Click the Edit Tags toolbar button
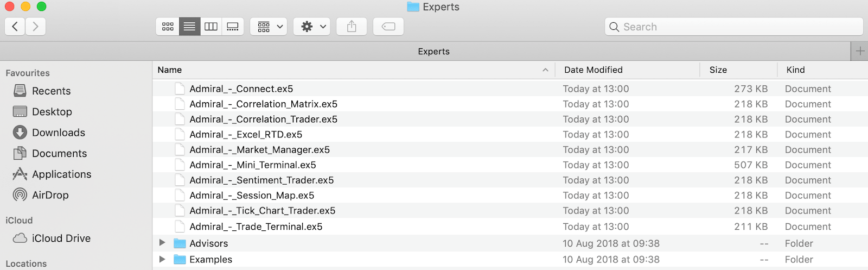 coord(388,27)
